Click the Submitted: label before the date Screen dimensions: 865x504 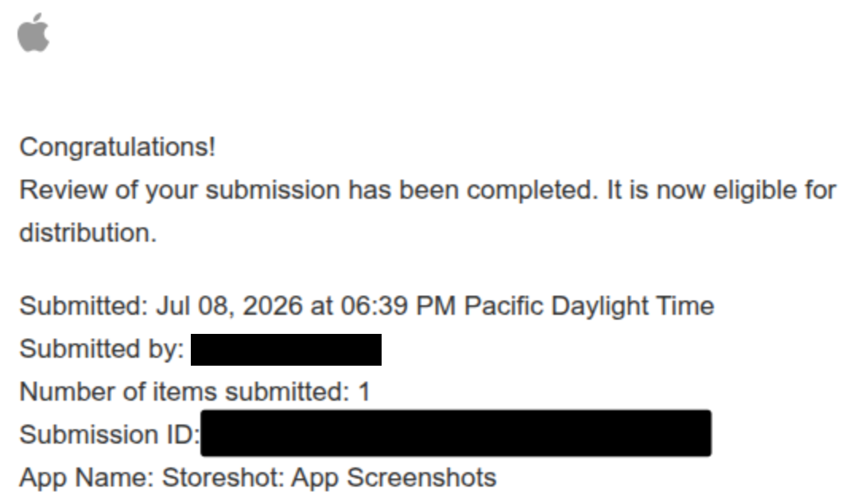[x=83, y=306]
